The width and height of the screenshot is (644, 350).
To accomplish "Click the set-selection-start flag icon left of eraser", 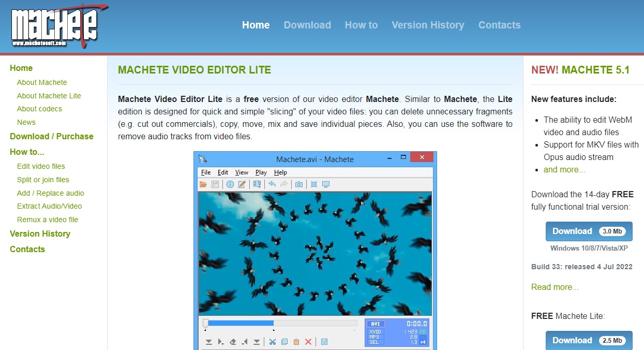I will click(221, 342).
